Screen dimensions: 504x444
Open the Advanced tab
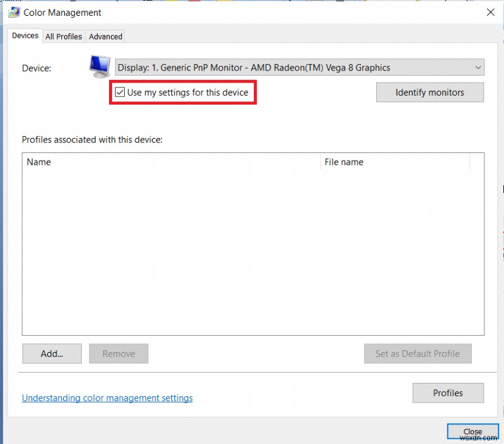click(x=105, y=37)
